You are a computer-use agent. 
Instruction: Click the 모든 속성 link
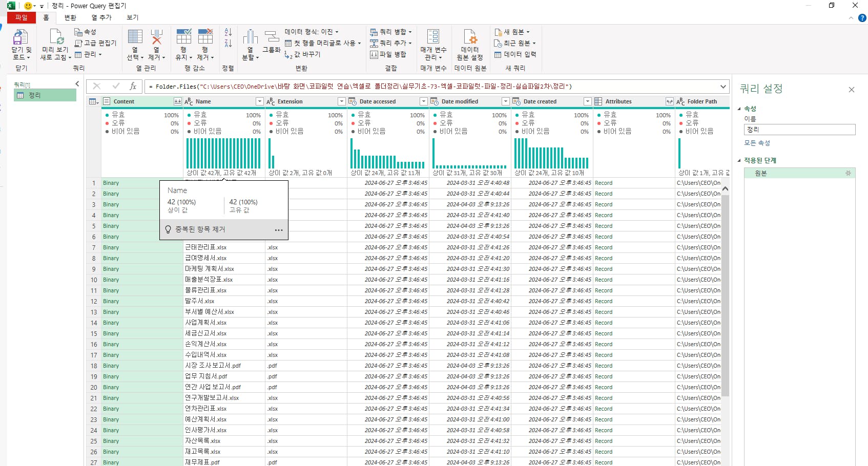click(x=757, y=143)
